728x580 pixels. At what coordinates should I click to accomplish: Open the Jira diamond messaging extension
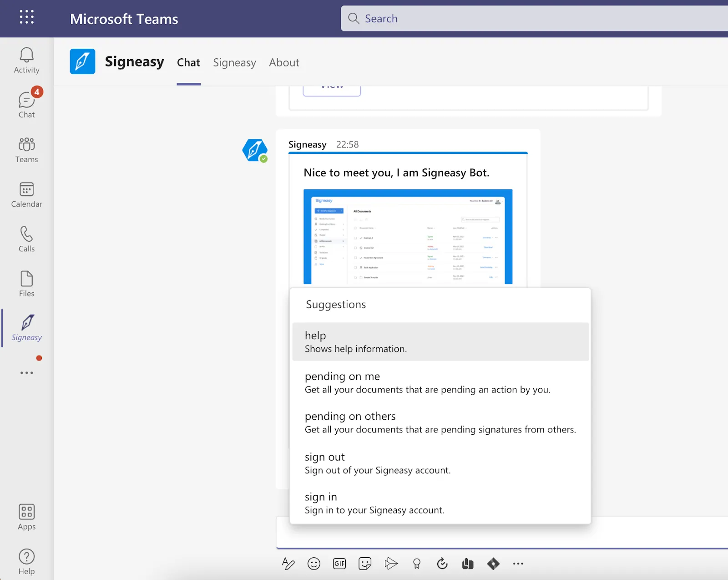(x=493, y=564)
